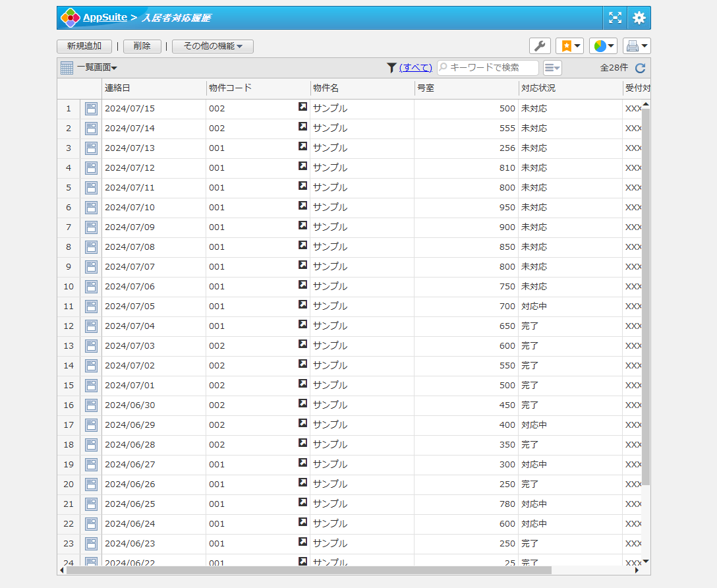This screenshot has width=717, height=588.
Task: Open search options dropdown next to search box
Action: [x=552, y=67]
